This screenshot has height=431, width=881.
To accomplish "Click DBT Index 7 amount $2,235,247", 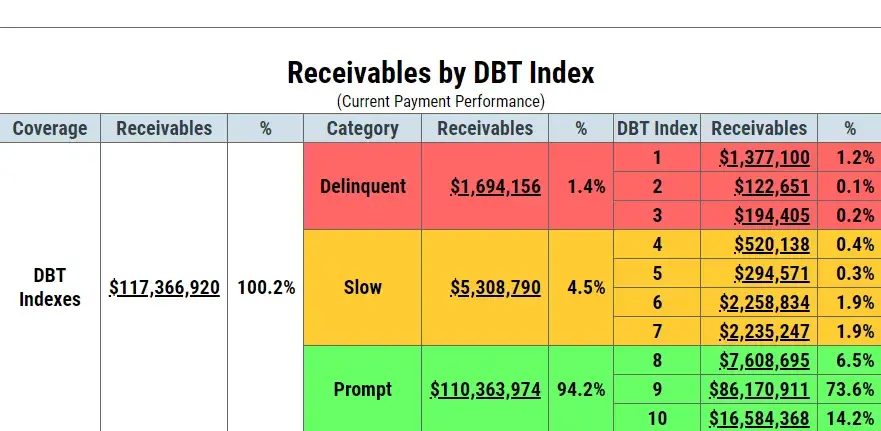I will [x=764, y=332].
